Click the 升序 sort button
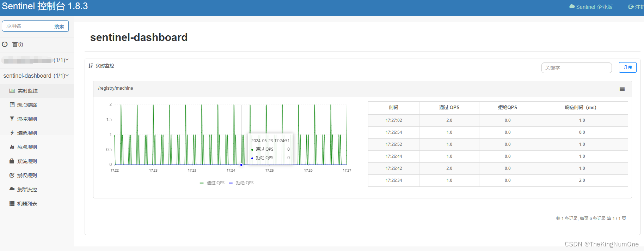644x251 pixels. coord(627,67)
